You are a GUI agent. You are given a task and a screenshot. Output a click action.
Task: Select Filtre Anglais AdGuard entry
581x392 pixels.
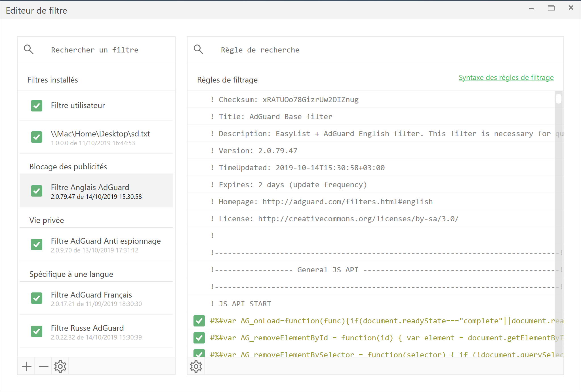(x=96, y=191)
